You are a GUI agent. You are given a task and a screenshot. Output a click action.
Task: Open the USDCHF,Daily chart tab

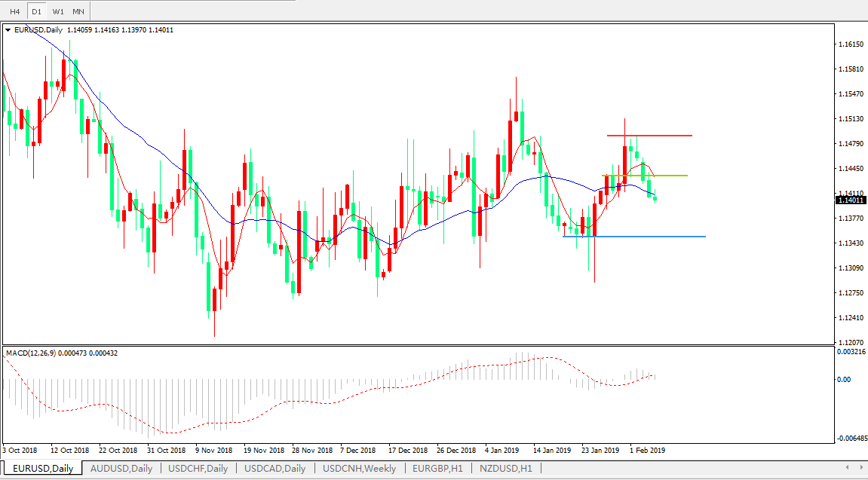pyautogui.click(x=198, y=469)
